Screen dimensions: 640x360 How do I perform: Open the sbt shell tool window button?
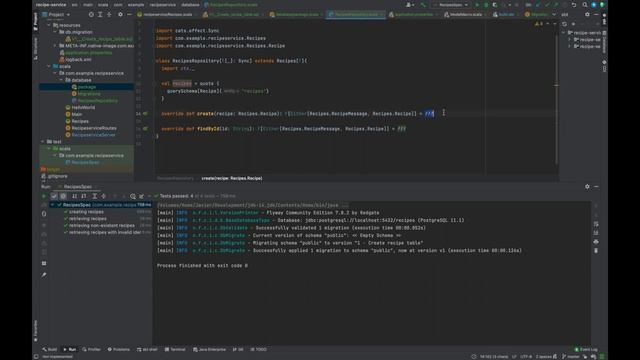tap(148, 349)
